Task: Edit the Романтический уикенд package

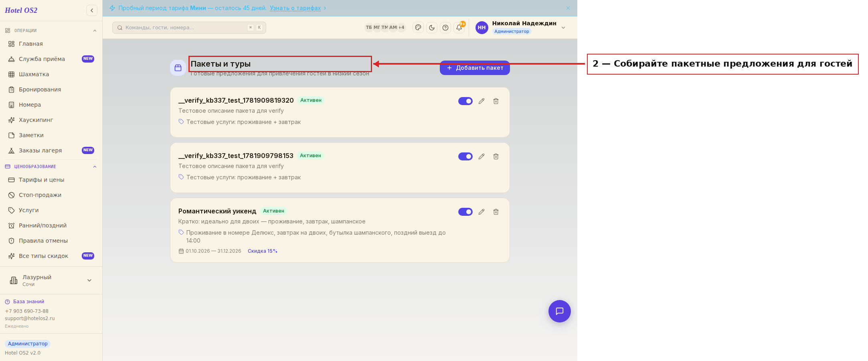Action: click(x=482, y=212)
